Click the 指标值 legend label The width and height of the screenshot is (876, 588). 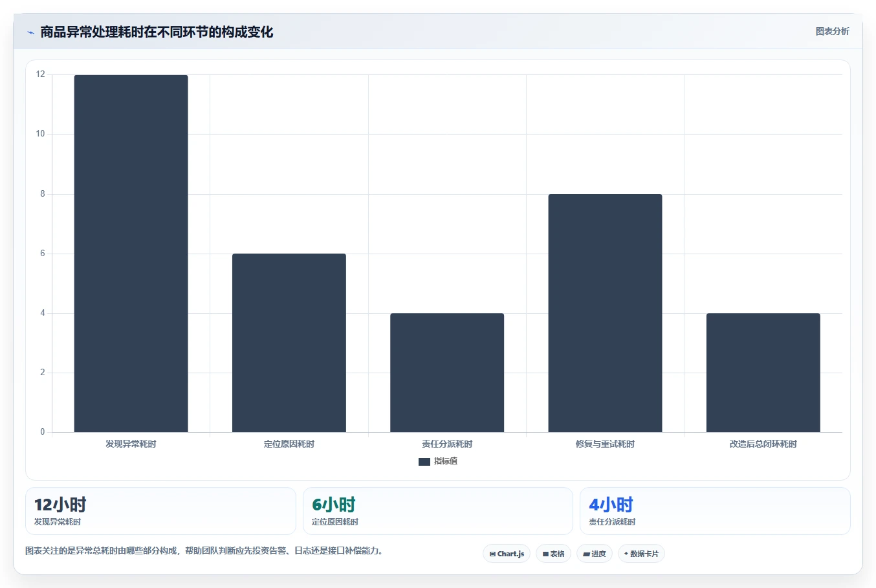446,461
